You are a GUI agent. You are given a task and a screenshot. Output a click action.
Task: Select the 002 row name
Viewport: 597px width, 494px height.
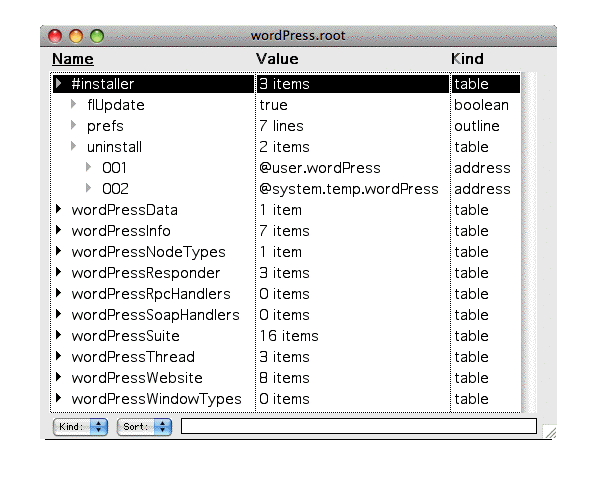tap(115, 189)
